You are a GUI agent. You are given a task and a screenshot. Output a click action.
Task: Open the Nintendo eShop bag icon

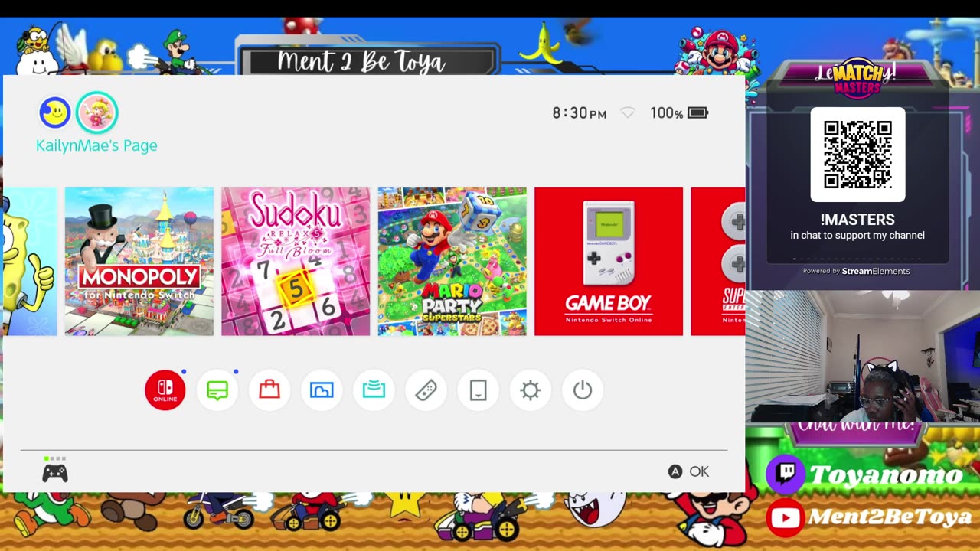point(269,390)
